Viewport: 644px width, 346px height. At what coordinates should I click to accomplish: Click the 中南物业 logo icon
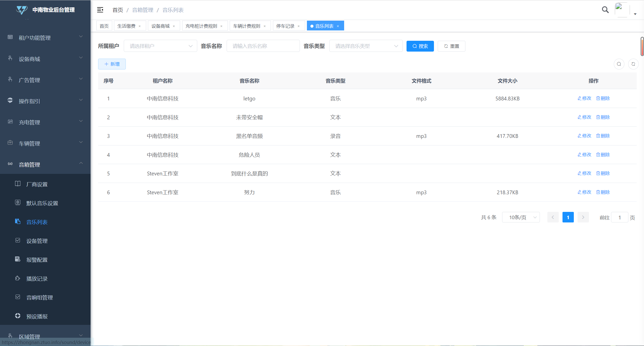click(x=22, y=10)
